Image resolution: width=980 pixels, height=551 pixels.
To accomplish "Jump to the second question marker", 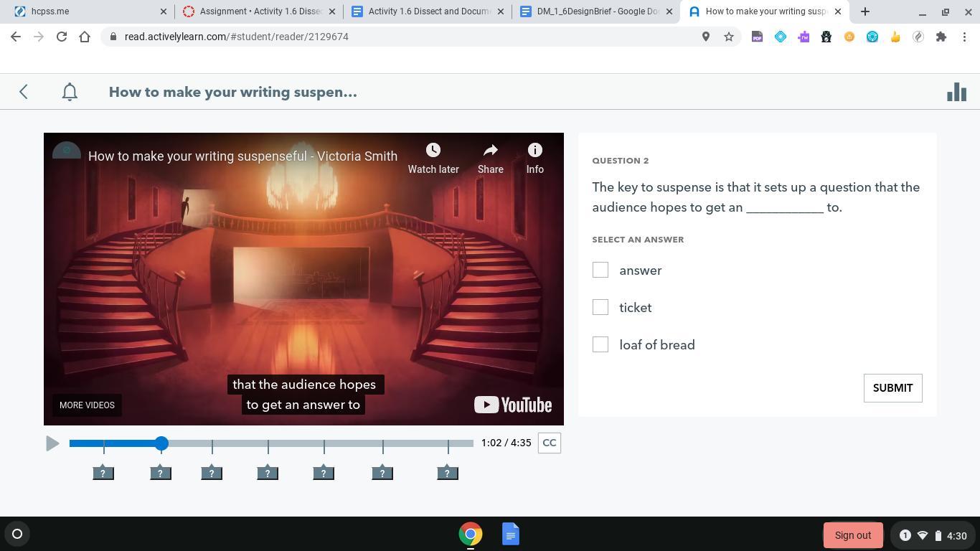I will pyautogui.click(x=161, y=473).
